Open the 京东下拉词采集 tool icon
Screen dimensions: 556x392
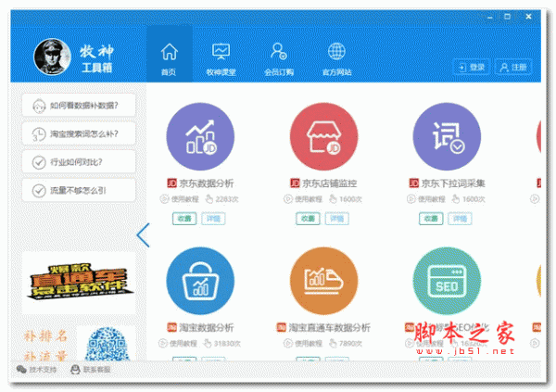point(447,137)
